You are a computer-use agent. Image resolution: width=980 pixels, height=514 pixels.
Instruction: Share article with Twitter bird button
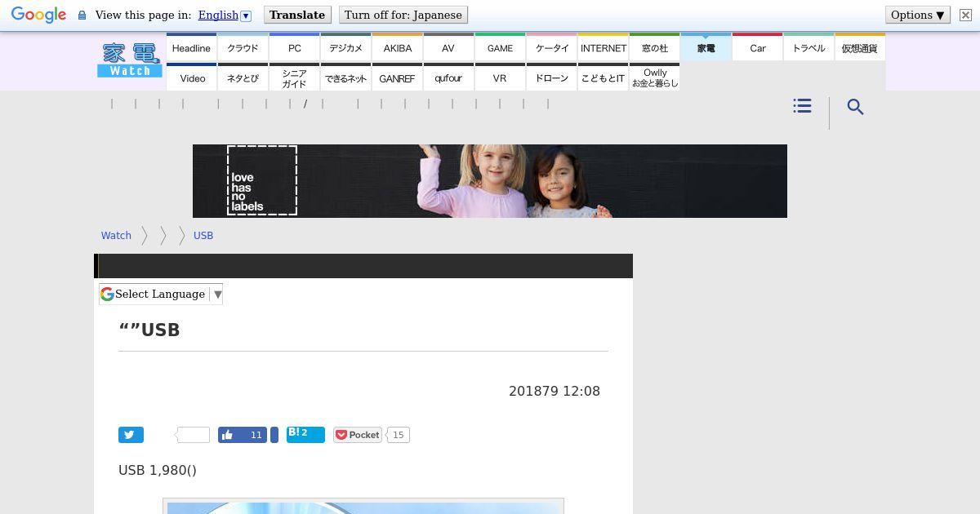pyautogui.click(x=131, y=435)
